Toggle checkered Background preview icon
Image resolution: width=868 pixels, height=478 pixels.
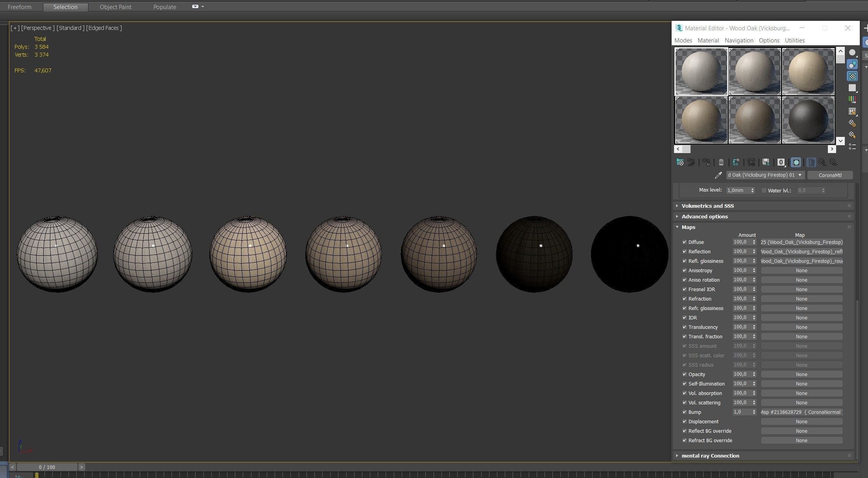[852, 76]
